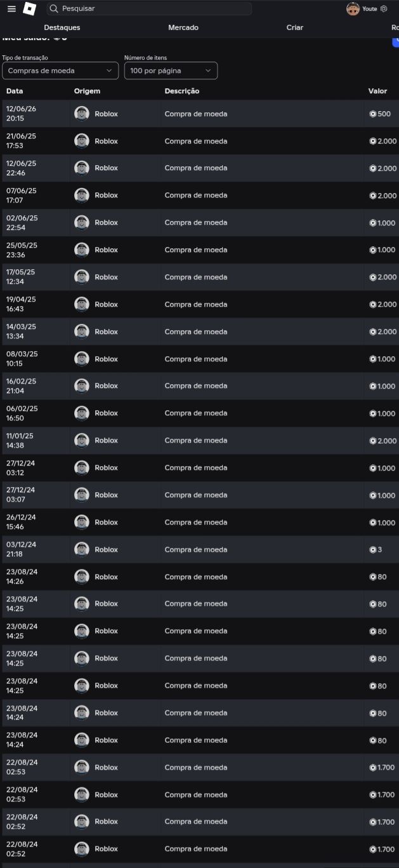
Task: Switch to the Destaques tab
Action: pyautogui.click(x=62, y=27)
